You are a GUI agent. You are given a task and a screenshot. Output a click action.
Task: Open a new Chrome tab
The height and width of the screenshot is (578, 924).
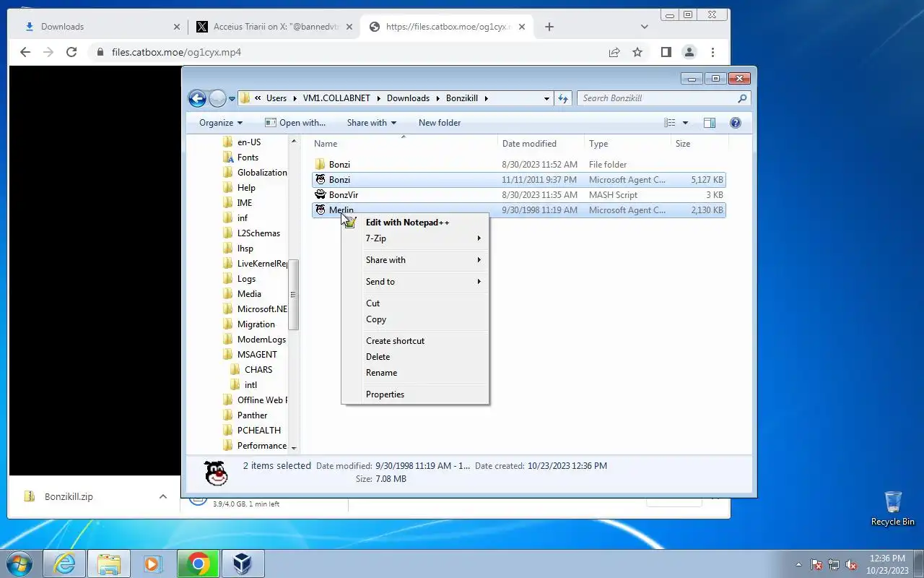point(549,27)
